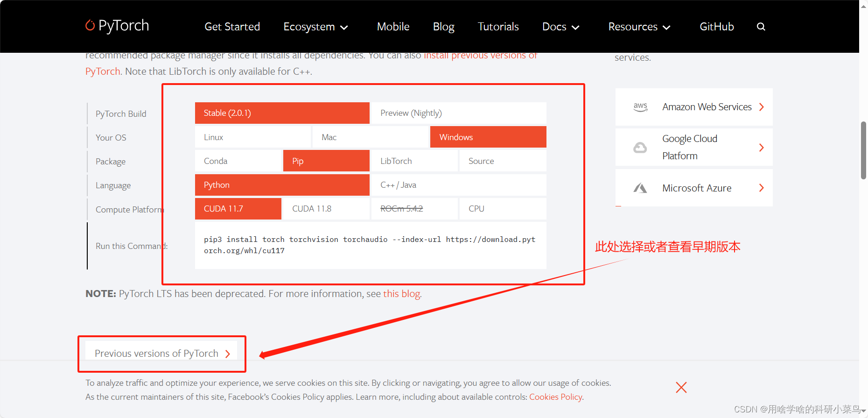This screenshot has height=418, width=868.
Task: Select LibTorch package option
Action: pos(414,161)
